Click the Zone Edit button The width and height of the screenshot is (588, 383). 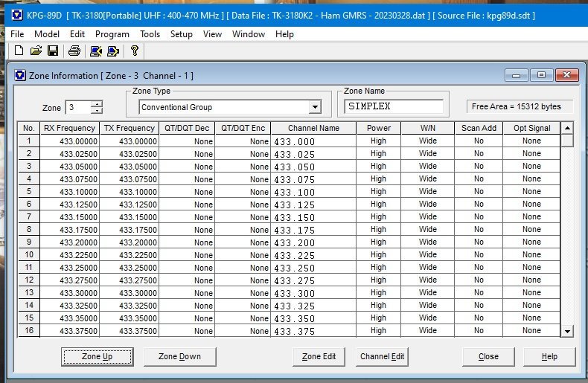coord(319,356)
